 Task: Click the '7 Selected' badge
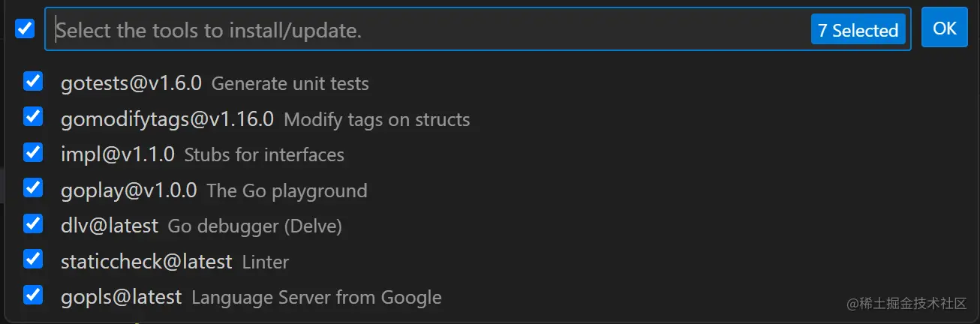(858, 30)
